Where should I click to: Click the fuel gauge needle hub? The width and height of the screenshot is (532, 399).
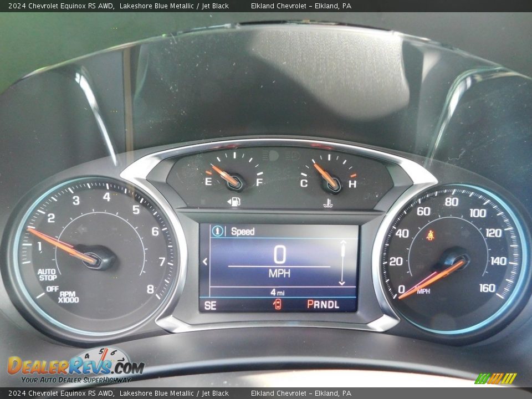point(236,182)
